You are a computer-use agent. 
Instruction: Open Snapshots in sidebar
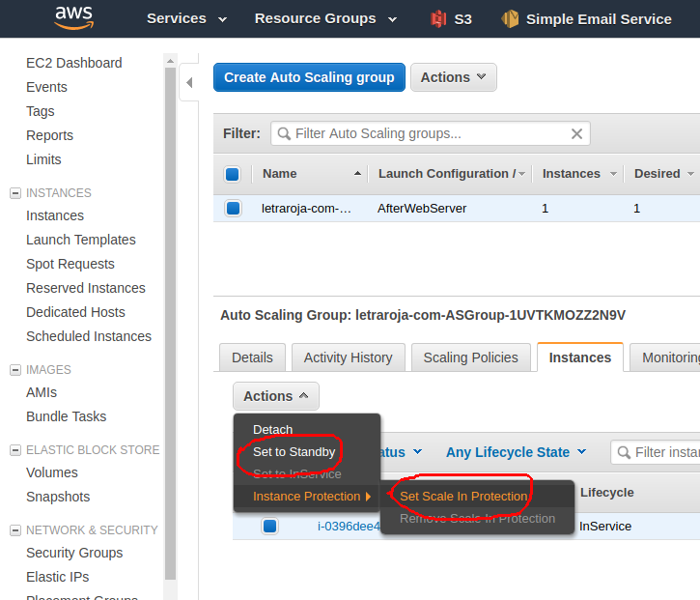[x=58, y=497]
